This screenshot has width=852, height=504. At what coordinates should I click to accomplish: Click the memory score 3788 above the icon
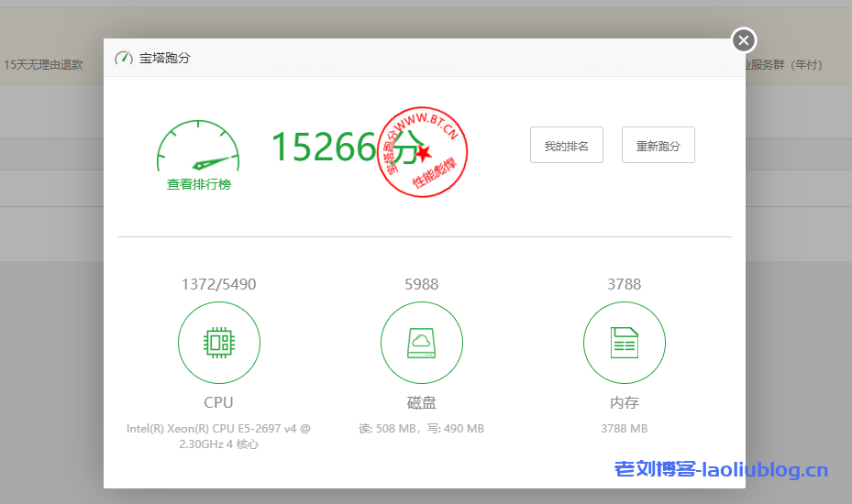click(x=624, y=284)
